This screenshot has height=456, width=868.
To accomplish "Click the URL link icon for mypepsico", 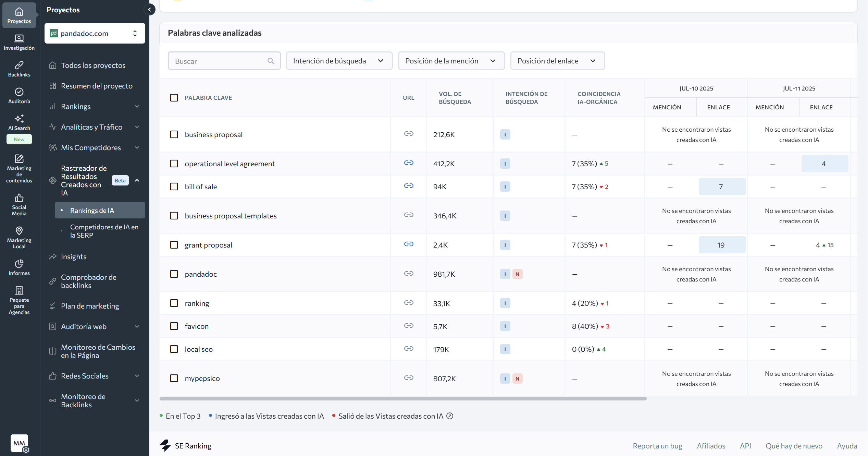I will (x=409, y=378).
